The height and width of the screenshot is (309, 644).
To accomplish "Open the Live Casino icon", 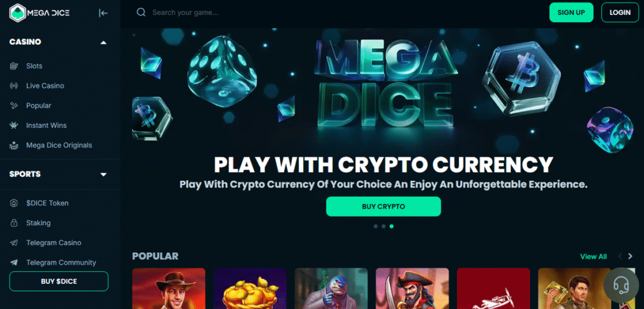I will pyautogui.click(x=14, y=86).
